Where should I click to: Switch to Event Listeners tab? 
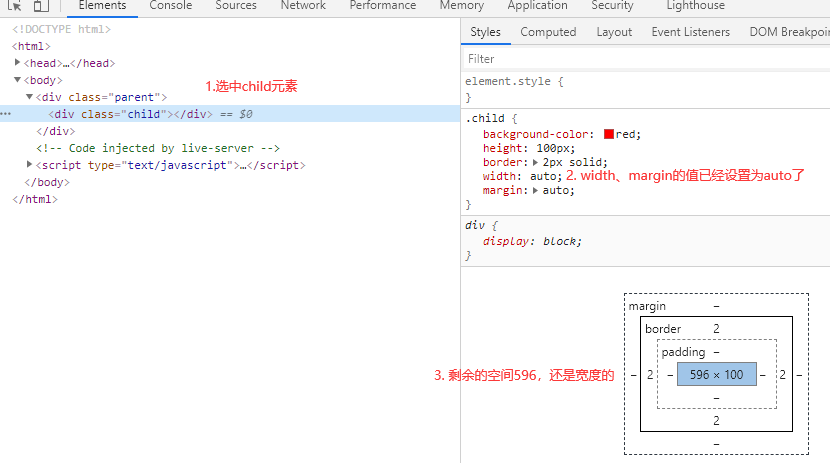(x=690, y=32)
